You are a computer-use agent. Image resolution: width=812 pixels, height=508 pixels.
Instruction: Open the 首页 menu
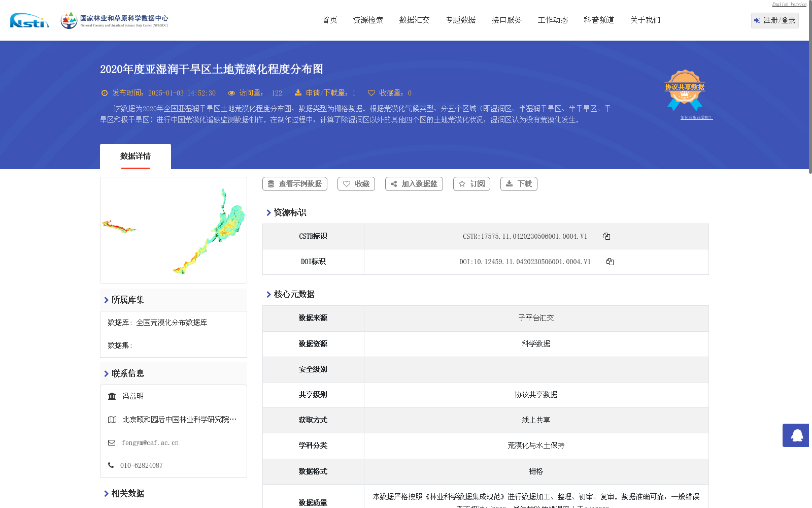click(330, 20)
